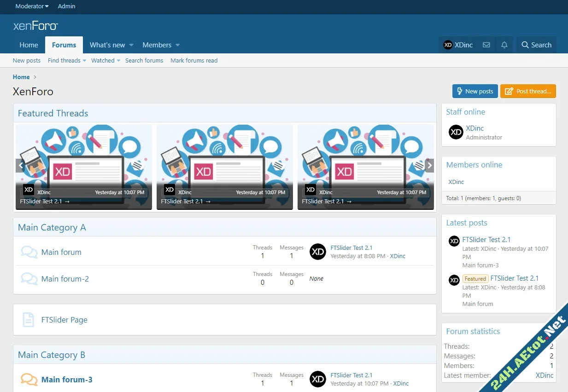Image resolution: width=568 pixels, height=392 pixels.
Task: Click the previous slide arrow in Featured Threads
Action: (20, 166)
